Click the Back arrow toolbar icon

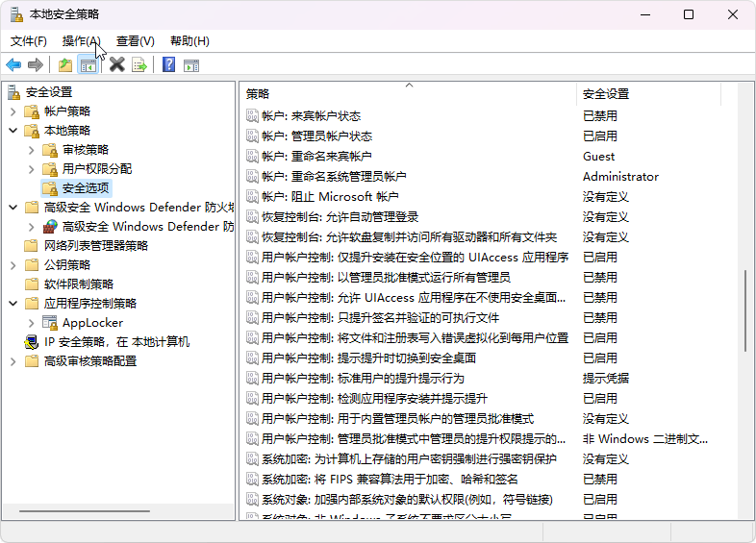point(13,65)
